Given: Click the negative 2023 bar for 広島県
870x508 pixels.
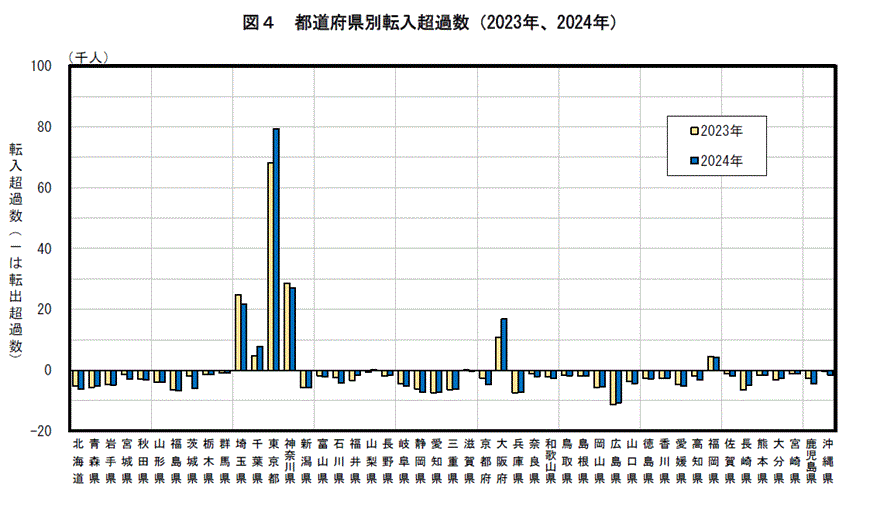Looking at the screenshot, I should coord(613,387).
